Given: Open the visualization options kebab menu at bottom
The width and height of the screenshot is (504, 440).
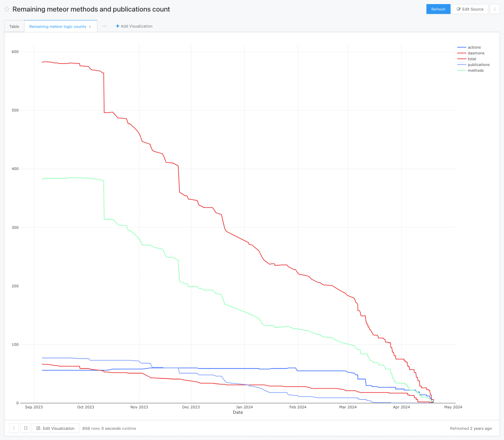Looking at the screenshot, I should (x=14, y=428).
